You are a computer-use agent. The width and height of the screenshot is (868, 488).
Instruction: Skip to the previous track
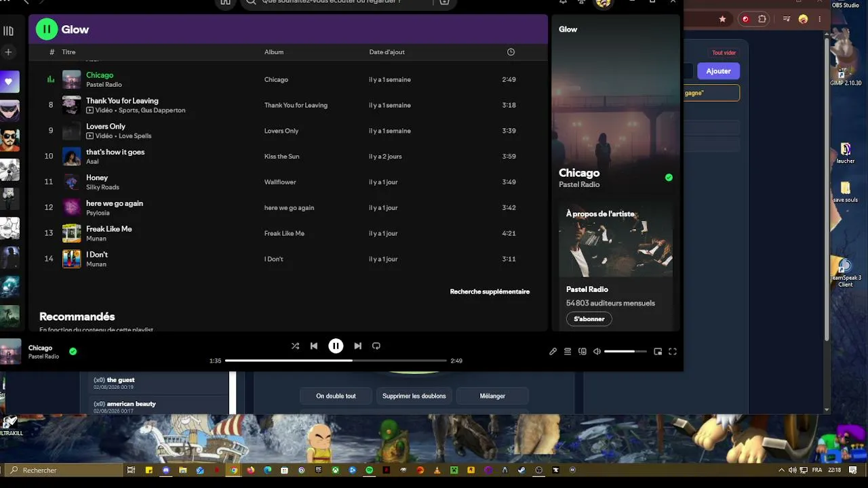(314, 346)
